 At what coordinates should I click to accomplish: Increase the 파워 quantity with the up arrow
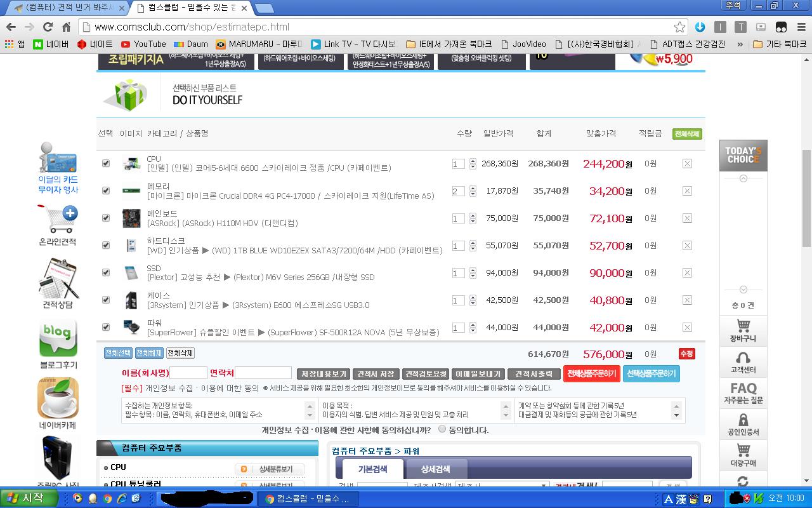tap(473, 325)
